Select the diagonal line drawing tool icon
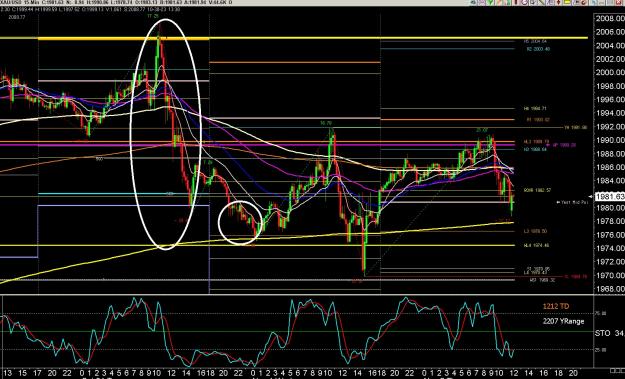This screenshot has height=379, width=625. point(541,2)
